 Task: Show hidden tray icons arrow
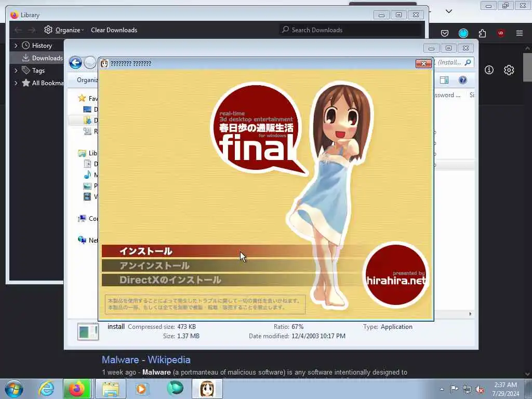pyautogui.click(x=442, y=389)
